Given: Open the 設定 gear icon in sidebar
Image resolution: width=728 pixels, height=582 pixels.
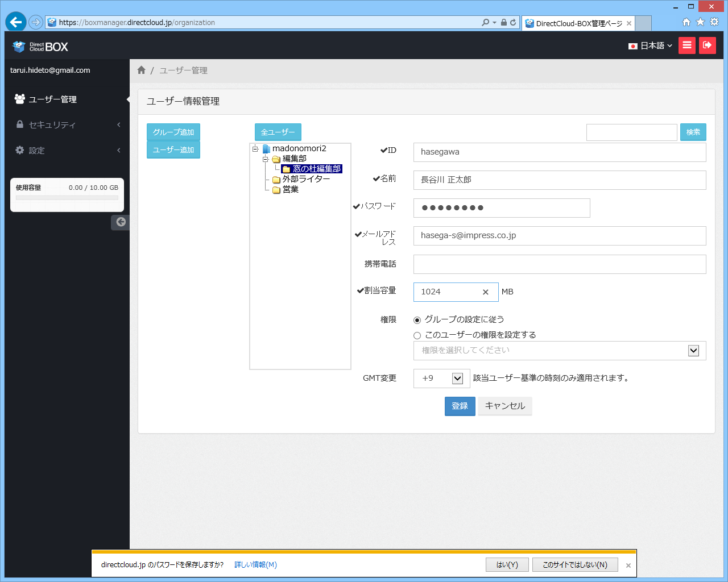Looking at the screenshot, I should pyautogui.click(x=19, y=150).
